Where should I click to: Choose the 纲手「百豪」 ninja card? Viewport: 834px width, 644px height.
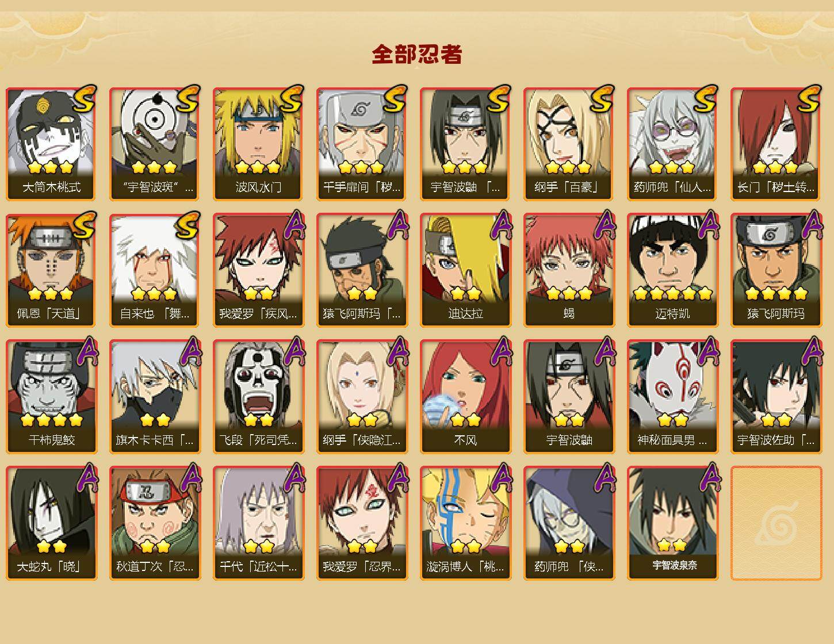pyautogui.click(x=569, y=144)
